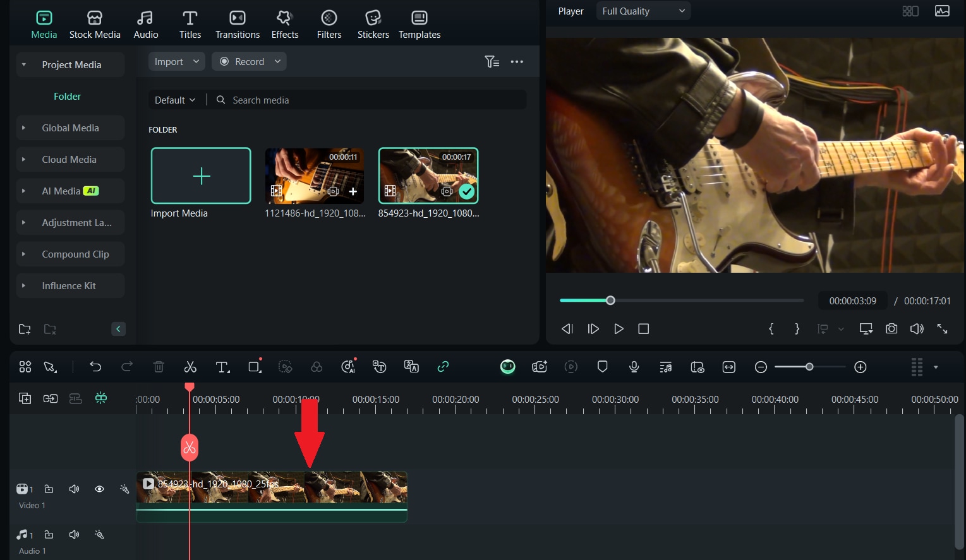
Task: Open the player volume control
Action: coord(917,328)
